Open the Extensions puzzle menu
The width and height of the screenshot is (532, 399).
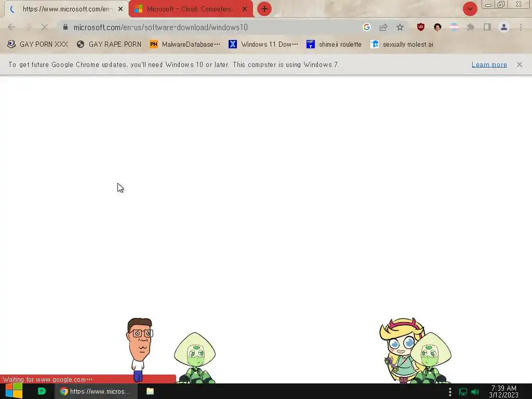pos(471,27)
